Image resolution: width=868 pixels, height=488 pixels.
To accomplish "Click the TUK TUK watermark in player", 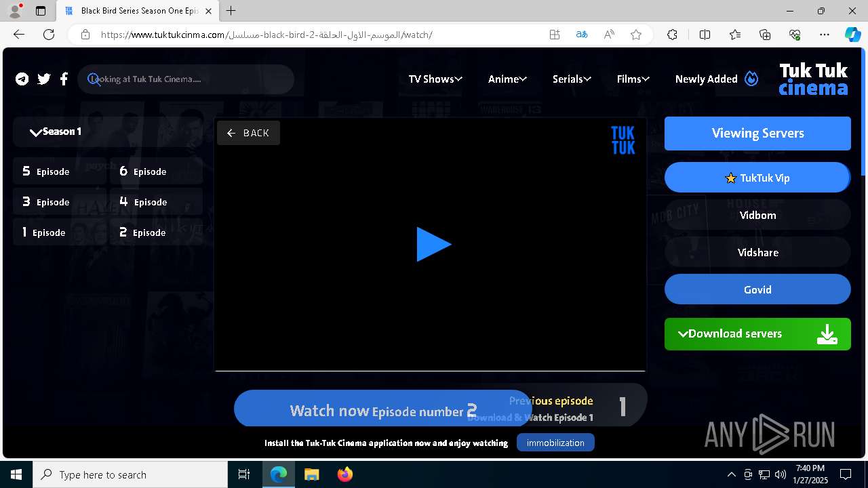I will tap(623, 140).
